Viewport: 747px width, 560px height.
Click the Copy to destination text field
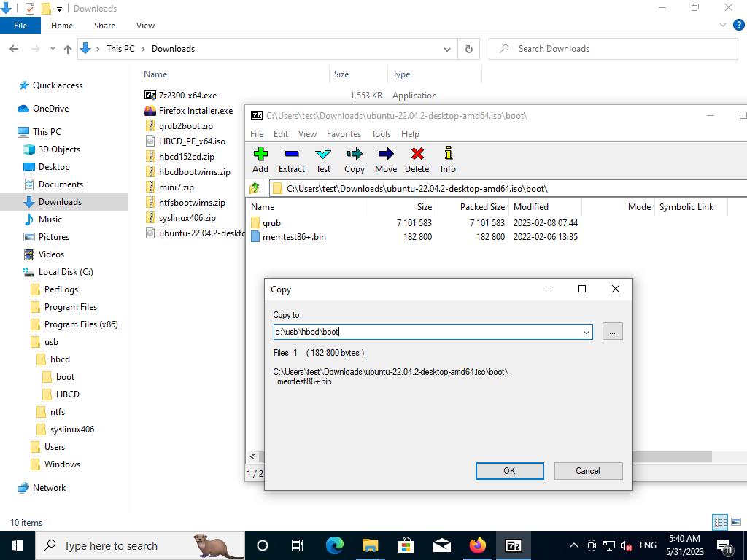click(427, 332)
